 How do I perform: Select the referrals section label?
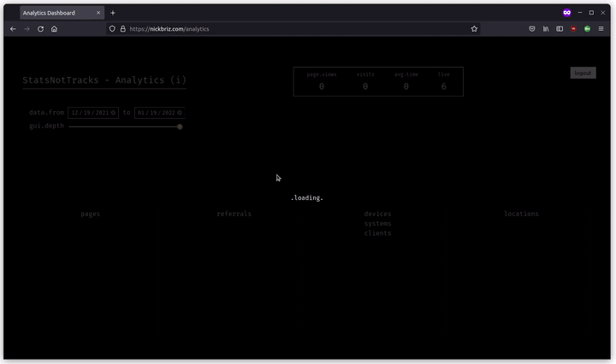pos(234,214)
